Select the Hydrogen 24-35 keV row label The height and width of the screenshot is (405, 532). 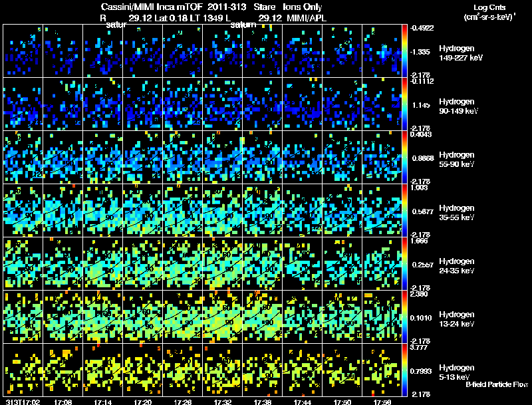(457, 266)
